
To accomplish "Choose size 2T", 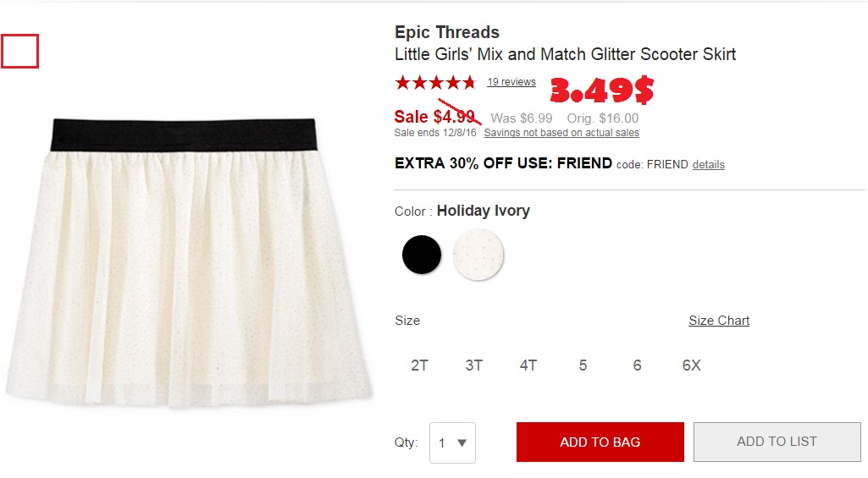I will tap(420, 365).
